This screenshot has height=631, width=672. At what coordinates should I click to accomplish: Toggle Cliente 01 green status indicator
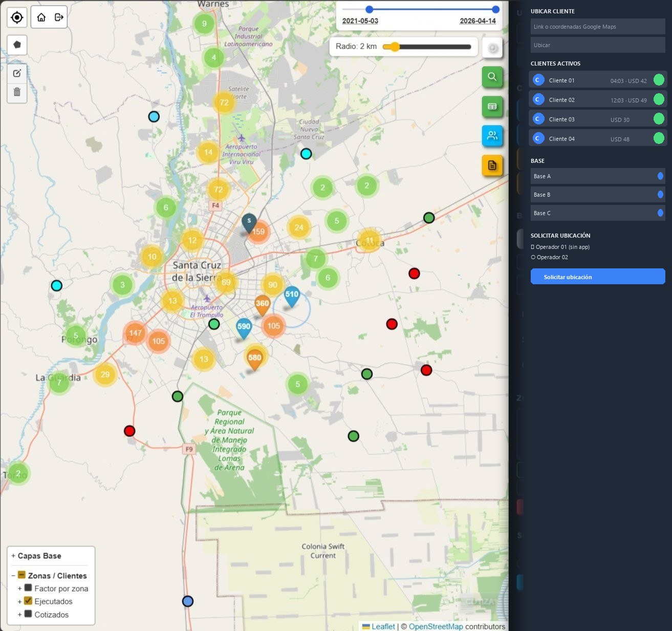pos(659,80)
